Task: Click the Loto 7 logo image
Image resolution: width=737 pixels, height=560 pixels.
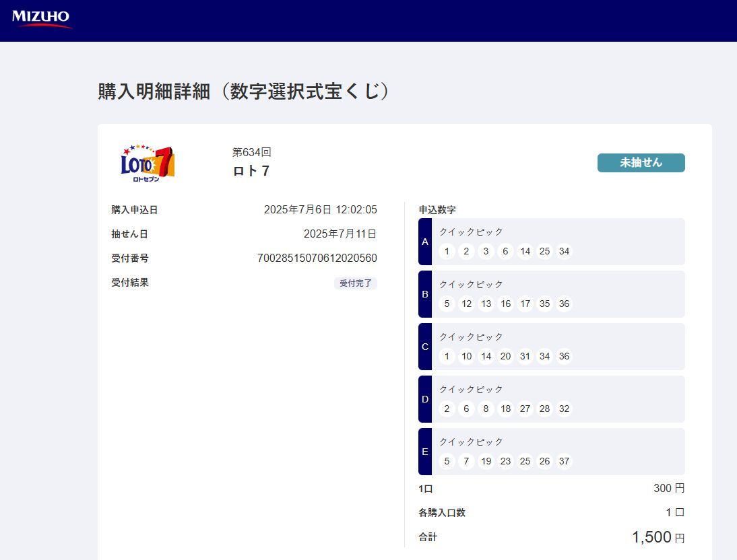Action: tap(148, 164)
